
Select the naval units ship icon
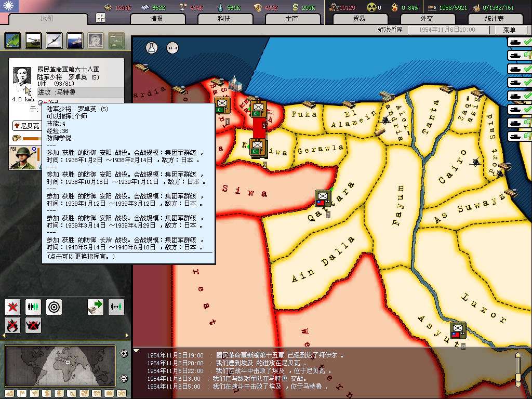coord(74,41)
